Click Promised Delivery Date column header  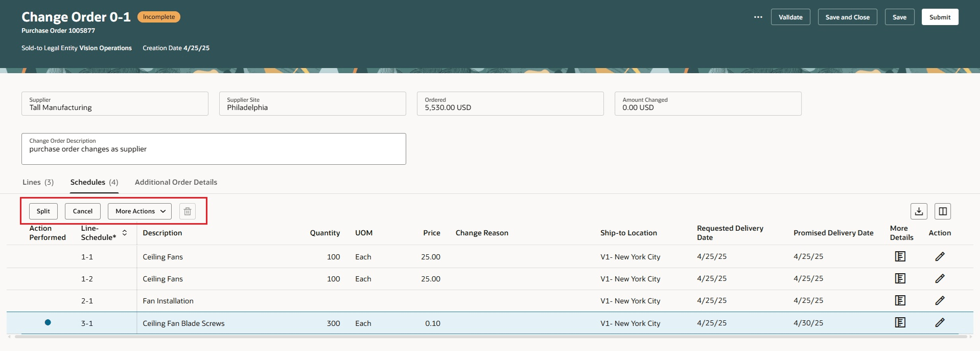833,233
